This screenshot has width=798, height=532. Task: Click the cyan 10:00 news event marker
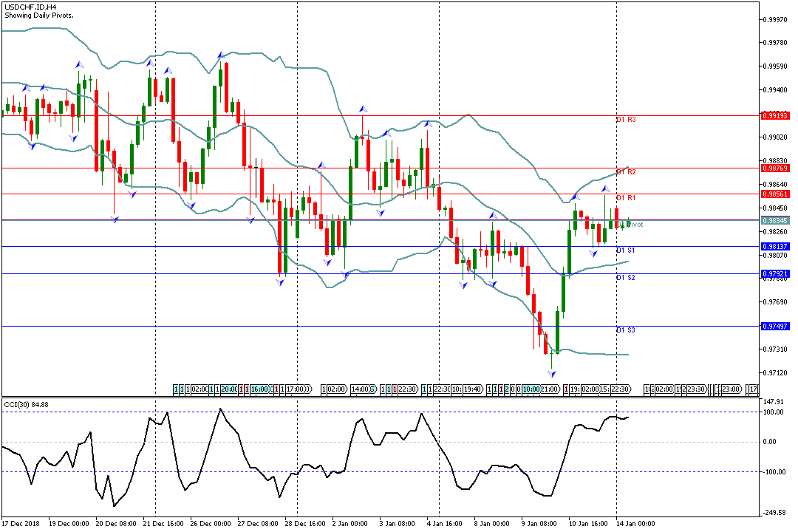coord(531,389)
